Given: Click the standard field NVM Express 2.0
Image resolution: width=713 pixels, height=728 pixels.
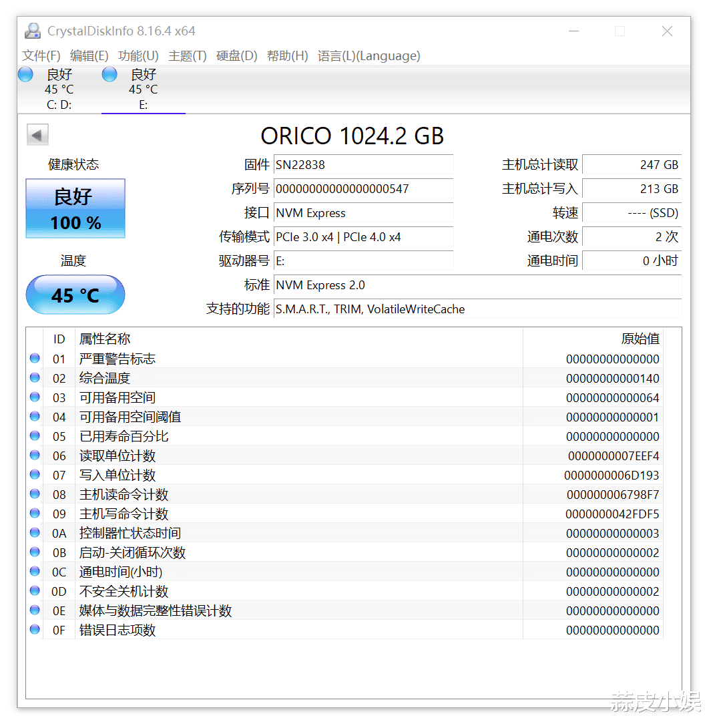Looking at the screenshot, I should pyautogui.click(x=477, y=285).
